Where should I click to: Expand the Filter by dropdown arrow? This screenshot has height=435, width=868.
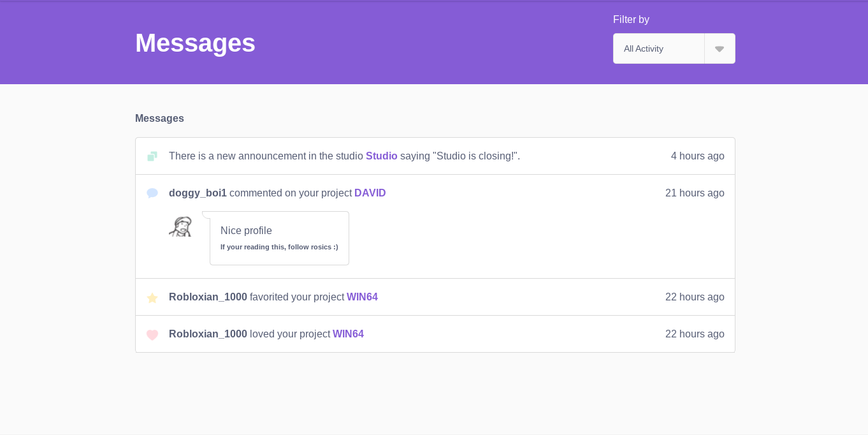click(720, 49)
